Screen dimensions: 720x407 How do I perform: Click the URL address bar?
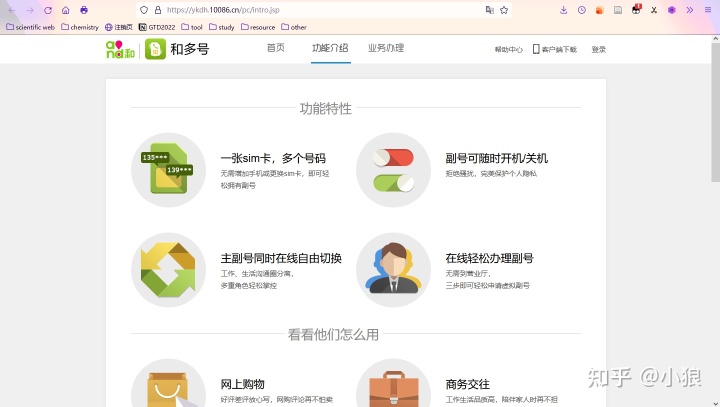tap(300, 10)
